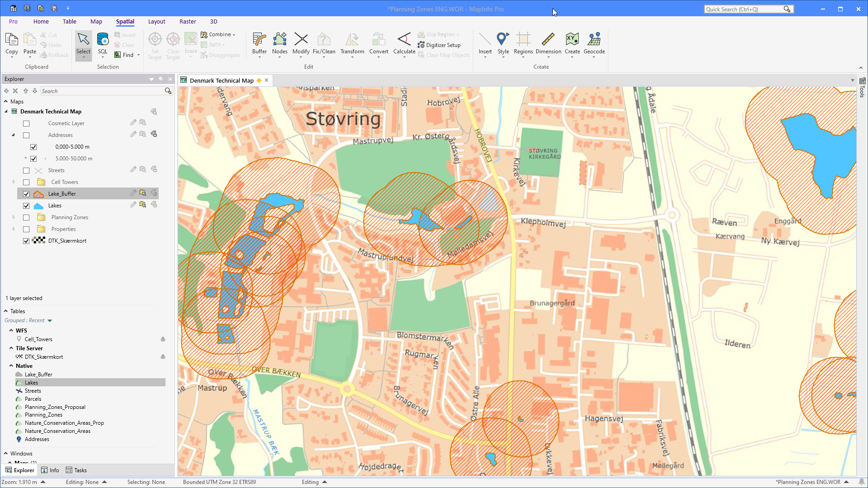The image size is (868, 488).
Task: Hide the Lakes layer via checkbox
Action: (x=26, y=206)
